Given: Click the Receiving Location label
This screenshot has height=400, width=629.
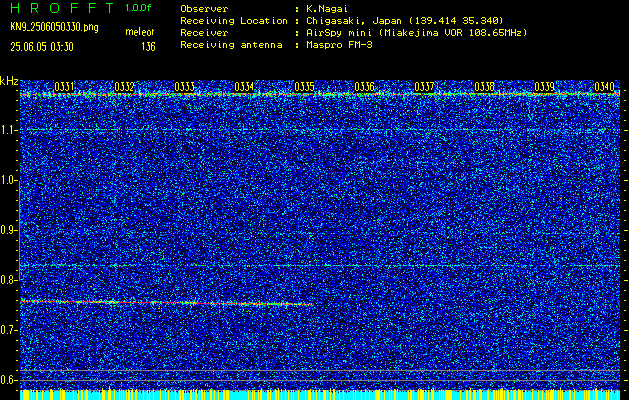Looking at the screenshot, I should point(234,21).
